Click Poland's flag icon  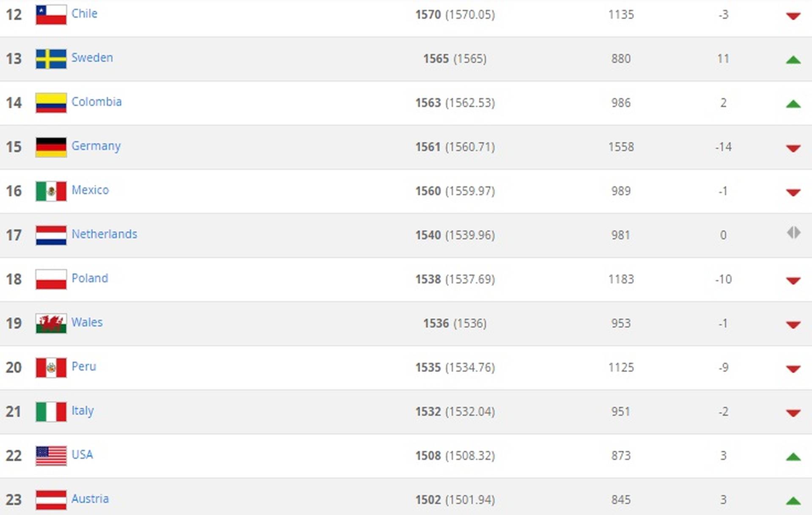click(x=51, y=280)
